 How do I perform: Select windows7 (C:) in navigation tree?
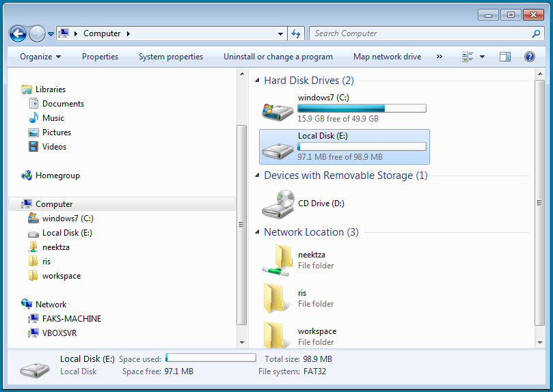(x=68, y=219)
